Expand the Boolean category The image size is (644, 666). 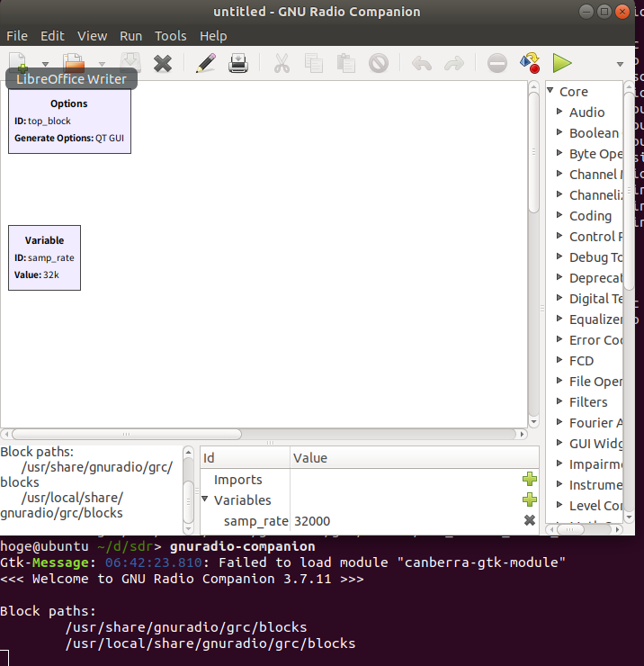point(559,132)
